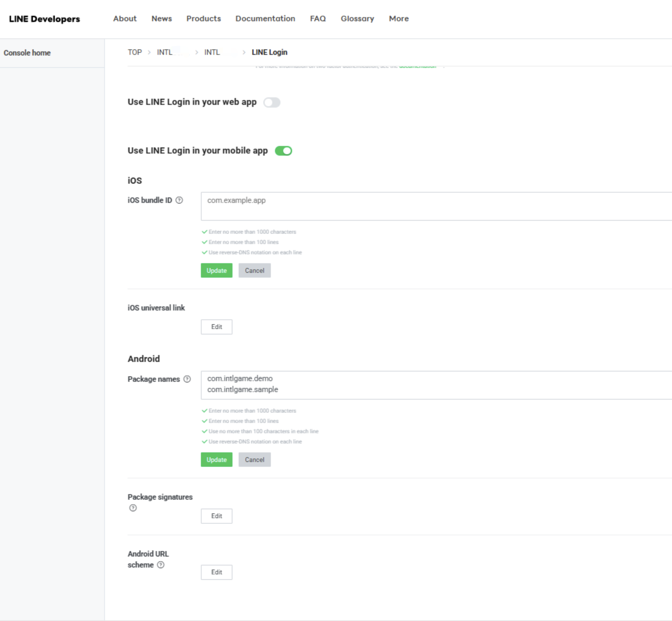Click the iOS bundle ID help icon
The image size is (672, 621).
[x=179, y=200]
